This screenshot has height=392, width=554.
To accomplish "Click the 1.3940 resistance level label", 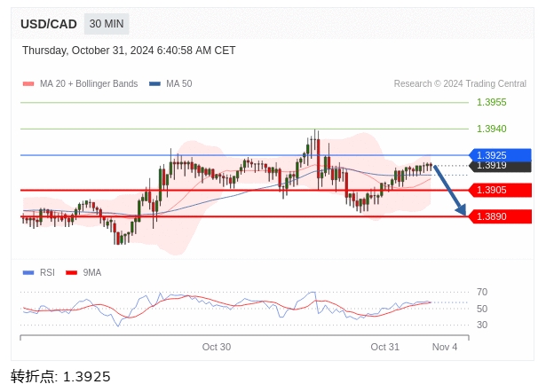I will tap(492, 129).
